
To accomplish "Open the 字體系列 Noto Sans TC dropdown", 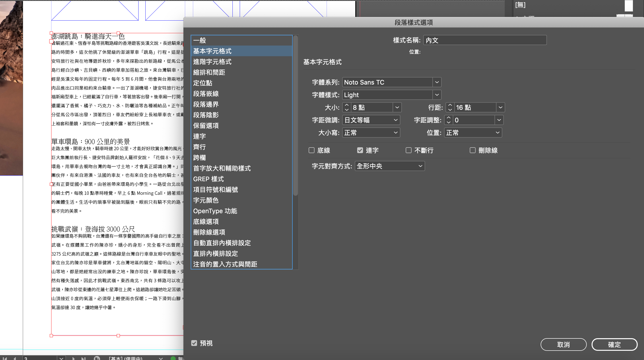I will tap(437, 82).
